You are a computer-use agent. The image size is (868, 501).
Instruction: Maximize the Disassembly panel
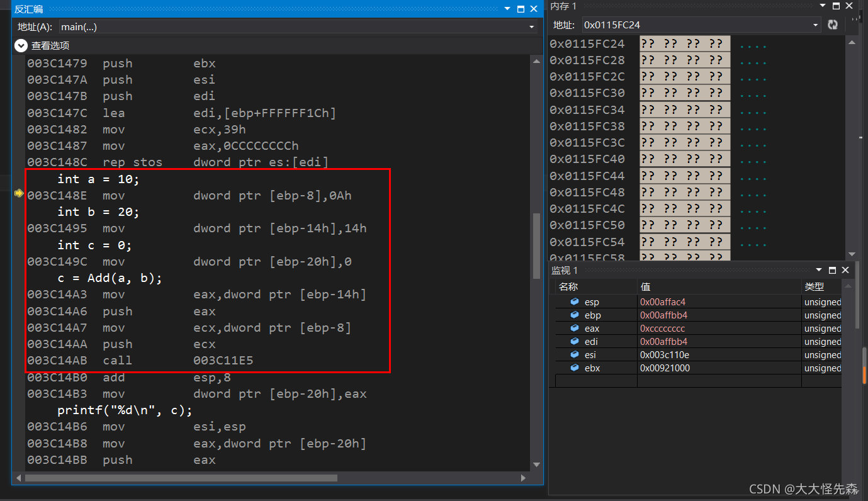[521, 9]
